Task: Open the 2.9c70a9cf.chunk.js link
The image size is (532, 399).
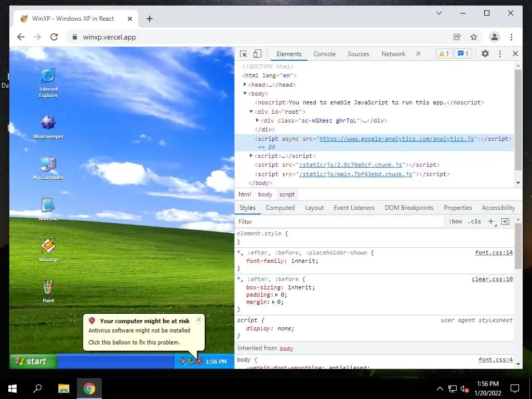Action: pyautogui.click(x=351, y=165)
